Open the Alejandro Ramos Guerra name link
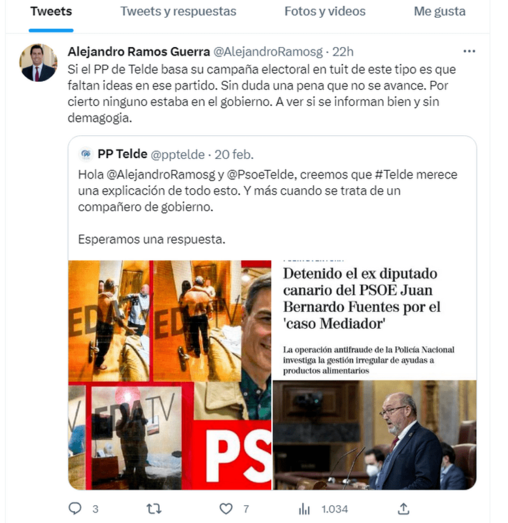Viewport: 508px width, 523px height. point(139,52)
